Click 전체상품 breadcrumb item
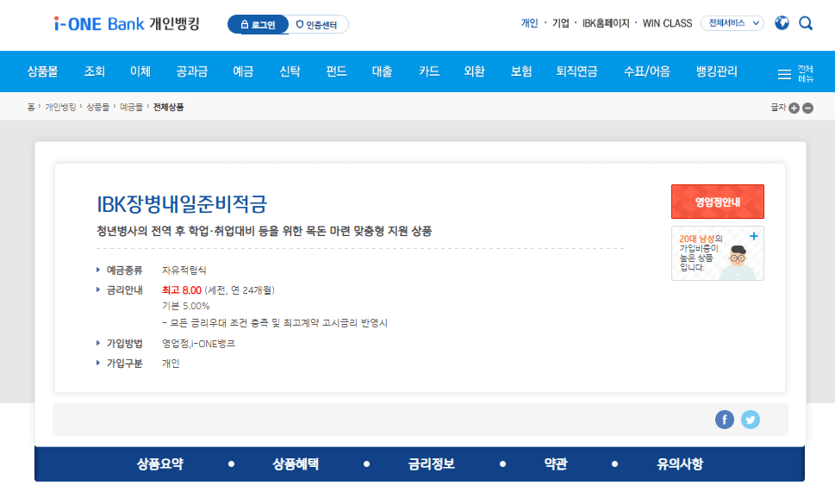This screenshot has height=504, width=835. [x=168, y=107]
